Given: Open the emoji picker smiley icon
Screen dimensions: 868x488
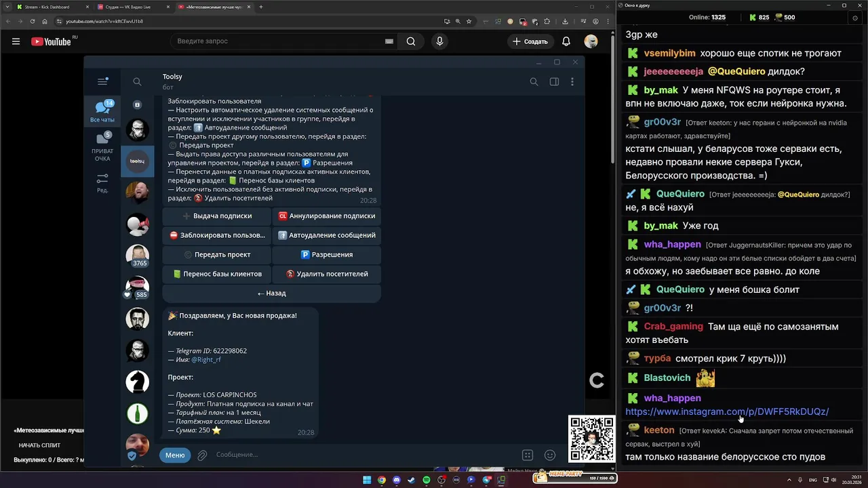Looking at the screenshot, I should (550, 455).
